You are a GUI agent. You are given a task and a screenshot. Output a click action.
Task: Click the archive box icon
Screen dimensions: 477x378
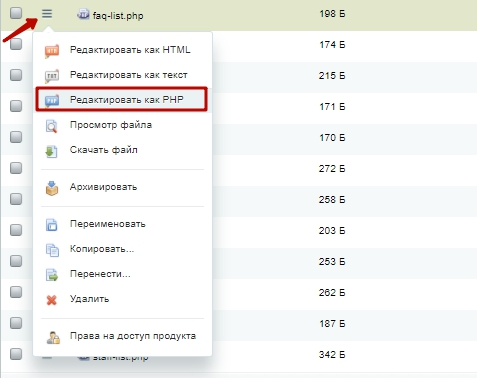[x=52, y=188]
